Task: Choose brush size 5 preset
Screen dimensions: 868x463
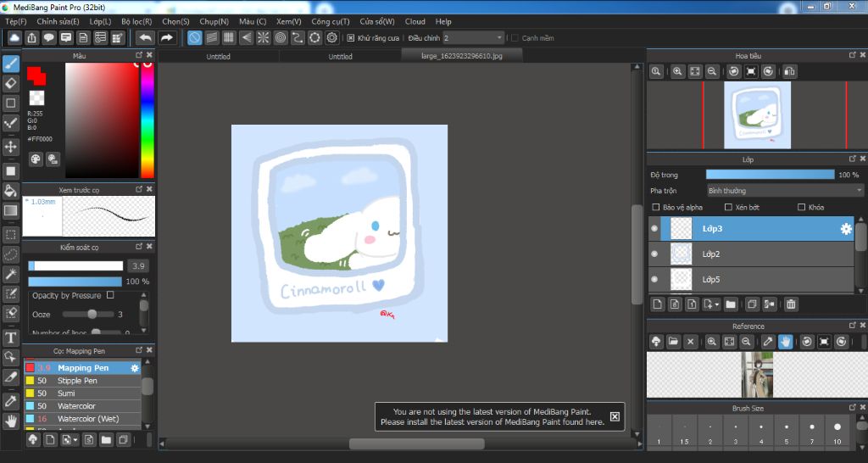Action: [x=786, y=432]
